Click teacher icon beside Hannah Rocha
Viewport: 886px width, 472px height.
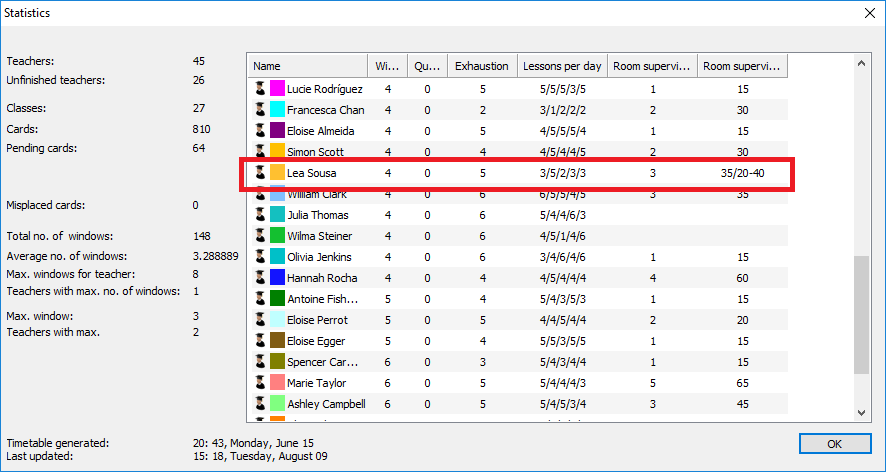259,278
